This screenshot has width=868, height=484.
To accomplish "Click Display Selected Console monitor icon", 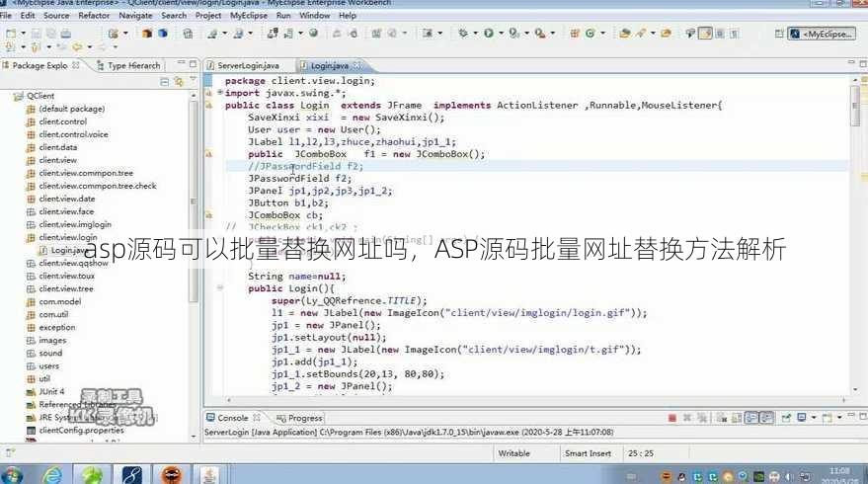I will pyautogui.click(x=802, y=418).
